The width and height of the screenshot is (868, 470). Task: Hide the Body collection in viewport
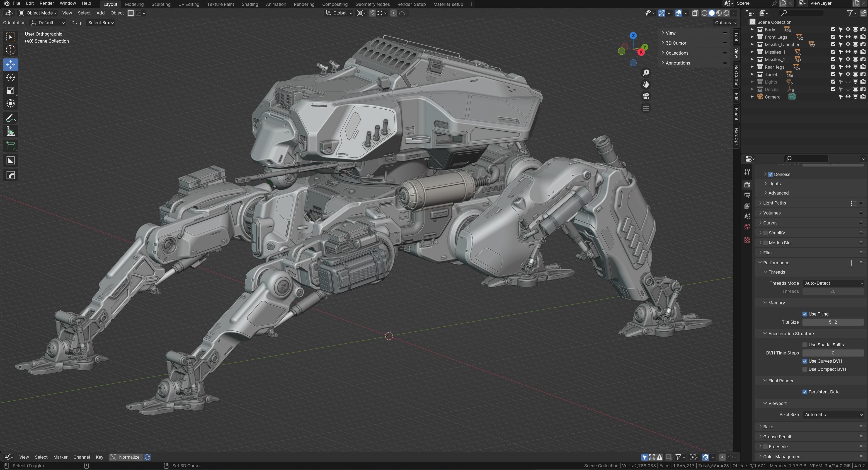(848, 30)
